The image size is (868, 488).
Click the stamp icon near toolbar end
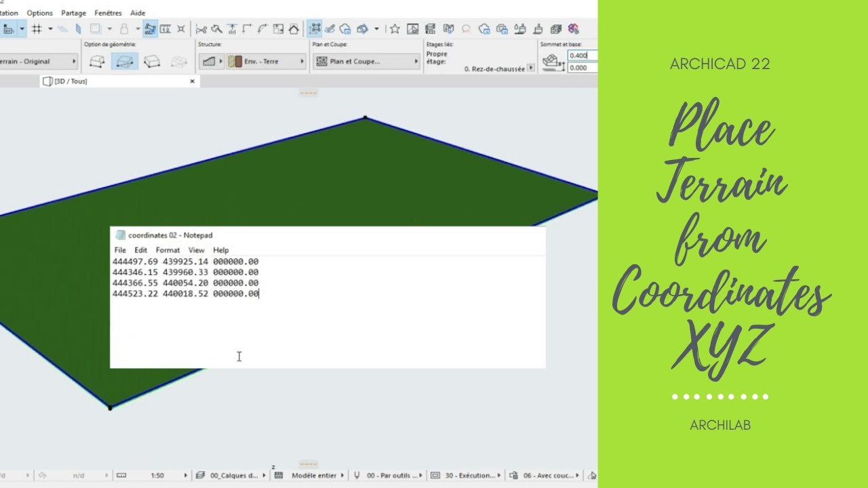[x=538, y=28]
